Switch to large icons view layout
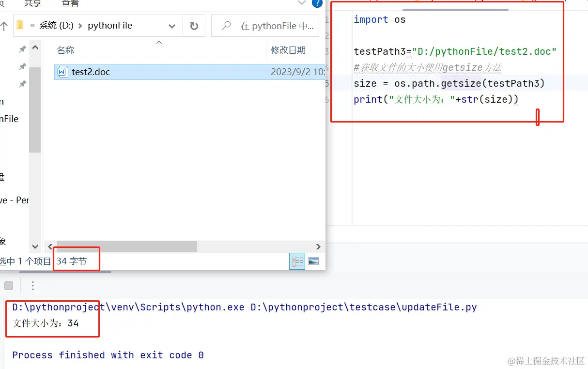Screen dimensions: 588x369 [313, 261]
